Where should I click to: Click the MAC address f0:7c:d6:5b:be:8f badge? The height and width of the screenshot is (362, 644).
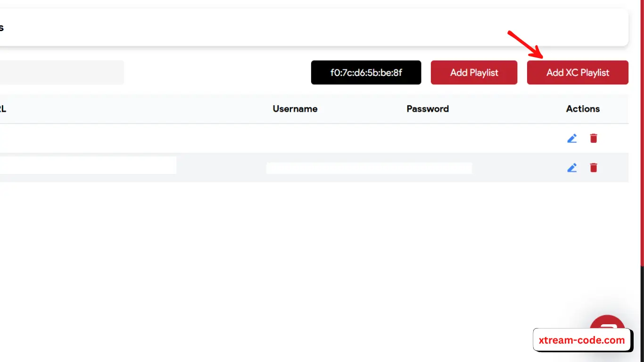pos(366,73)
